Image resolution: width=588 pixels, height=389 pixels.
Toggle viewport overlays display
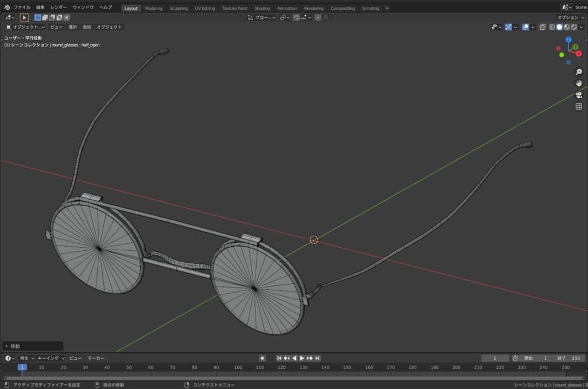526,27
